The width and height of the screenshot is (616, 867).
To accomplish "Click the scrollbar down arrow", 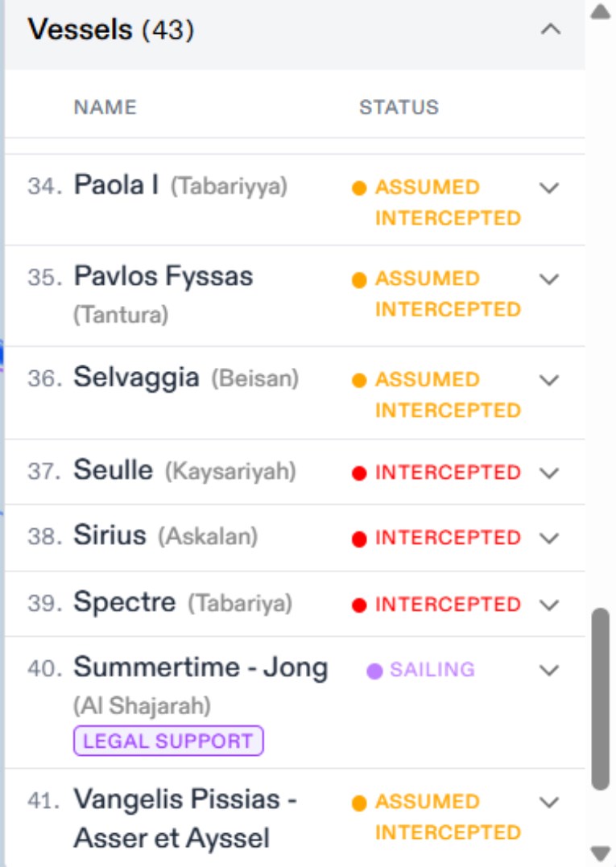I will 601,853.
